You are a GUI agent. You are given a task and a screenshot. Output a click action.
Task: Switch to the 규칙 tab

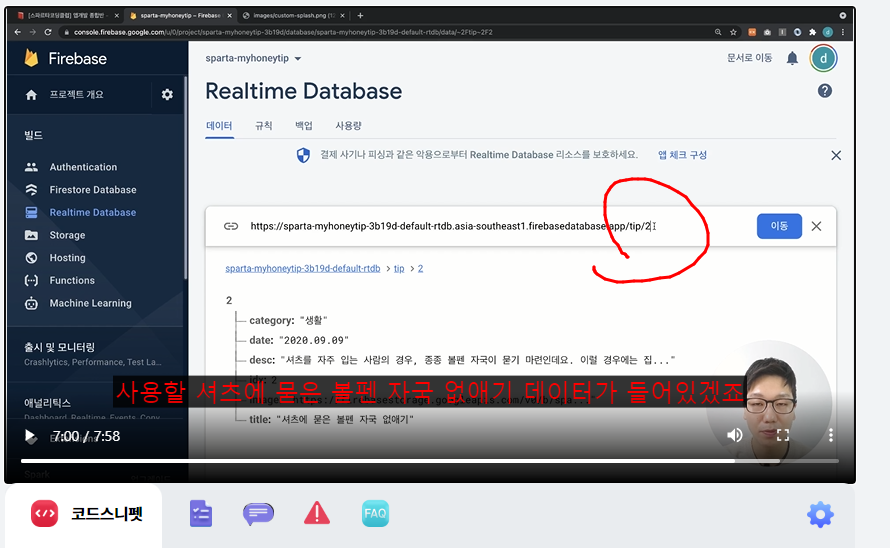click(263, 126)
